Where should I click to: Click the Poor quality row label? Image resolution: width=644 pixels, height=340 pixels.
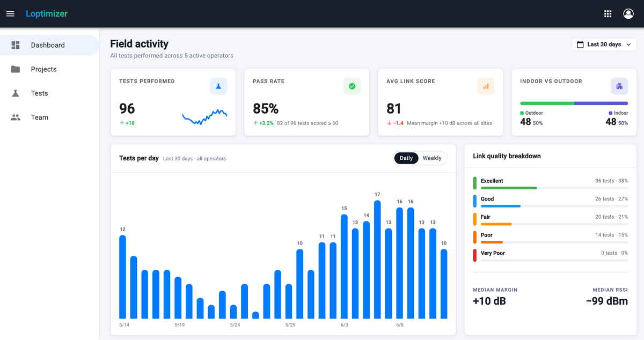point(487,235)
